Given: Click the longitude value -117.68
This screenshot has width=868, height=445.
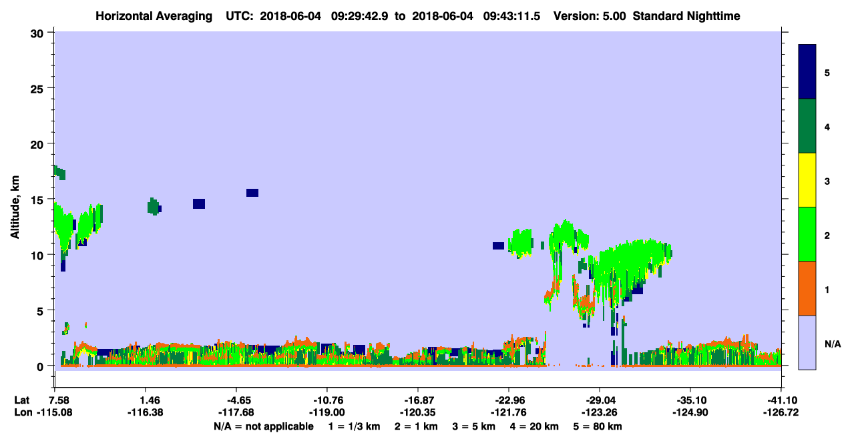Looking at the screenshot, I should 236,413.
